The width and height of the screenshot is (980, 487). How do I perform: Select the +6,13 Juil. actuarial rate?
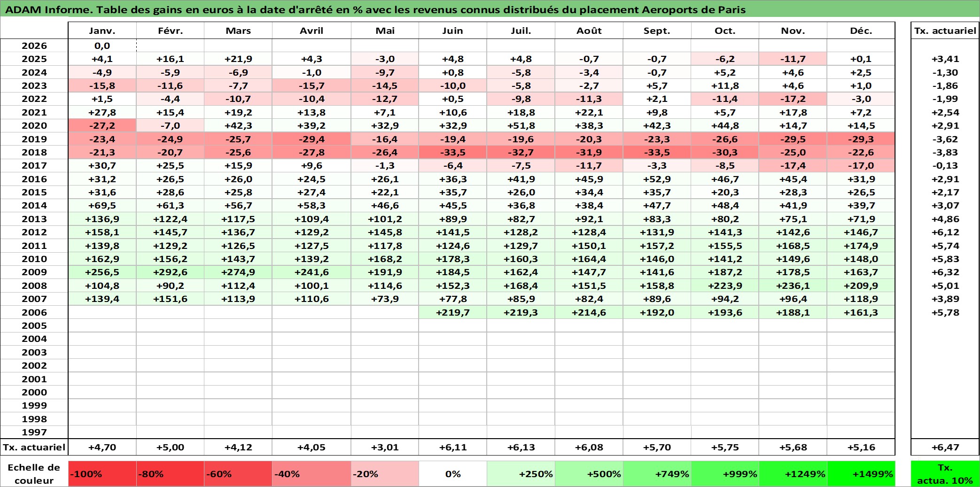pos(521,447)
